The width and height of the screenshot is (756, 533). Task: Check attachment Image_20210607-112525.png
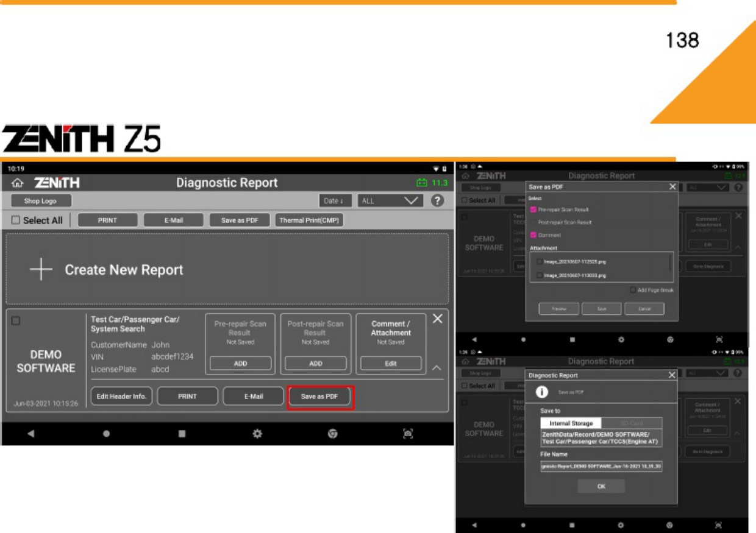click(540, 262)
